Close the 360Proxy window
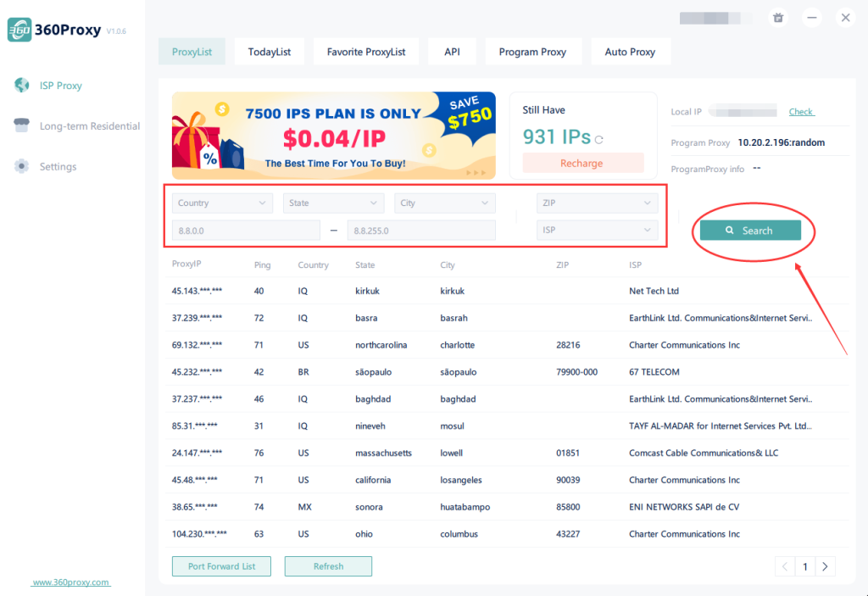Image resolution: width=868 pixels, height=596 pixels. pos(845,18)
